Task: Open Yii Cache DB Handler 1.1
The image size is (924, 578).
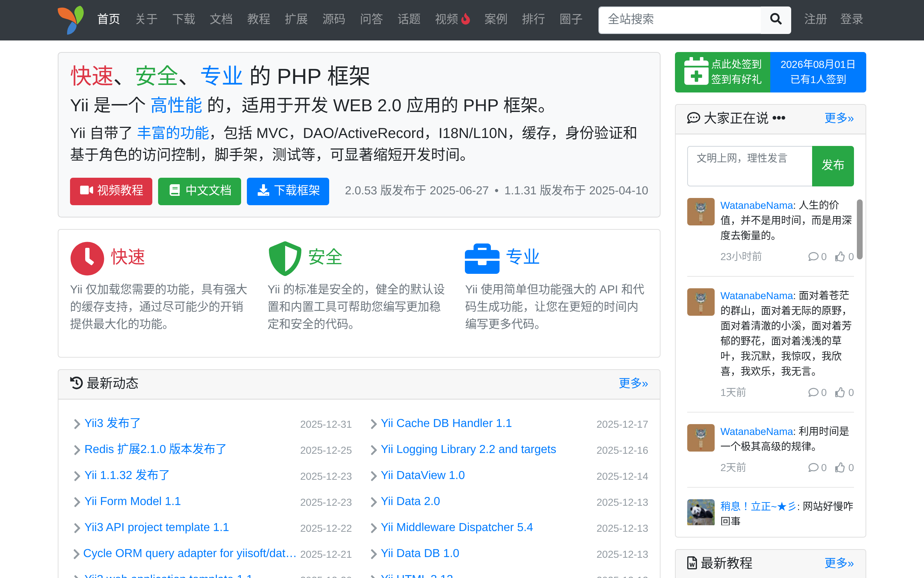Action: [446, 423]
